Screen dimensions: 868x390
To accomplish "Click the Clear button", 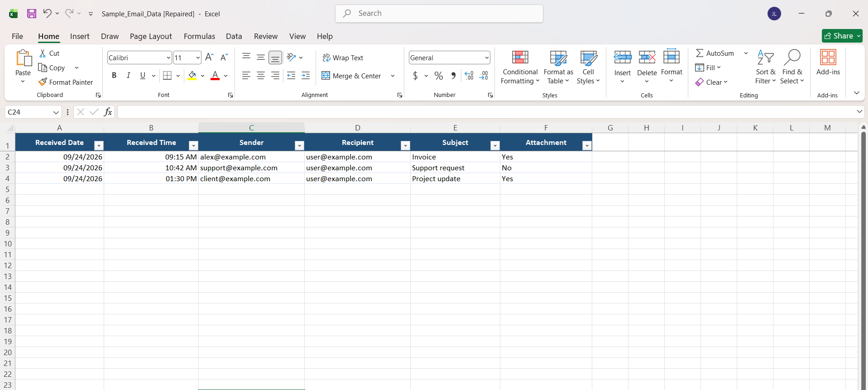I will click(x=711, y=82).
